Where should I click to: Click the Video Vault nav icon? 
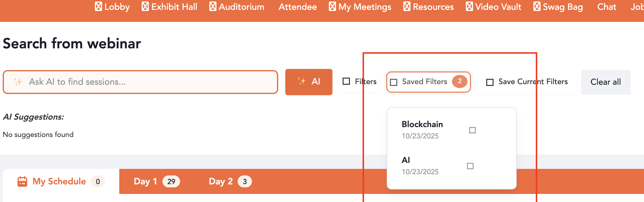(x=469, y=6)
